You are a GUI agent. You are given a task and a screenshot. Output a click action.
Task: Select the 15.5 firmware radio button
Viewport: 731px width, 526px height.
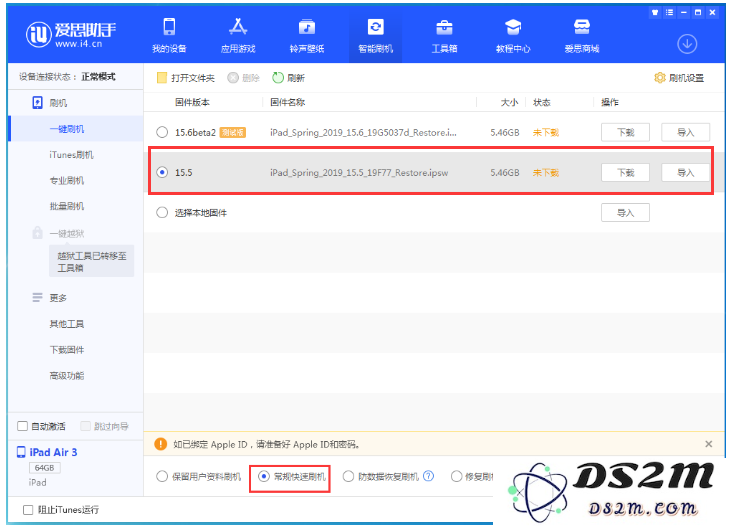click(162, 173)
